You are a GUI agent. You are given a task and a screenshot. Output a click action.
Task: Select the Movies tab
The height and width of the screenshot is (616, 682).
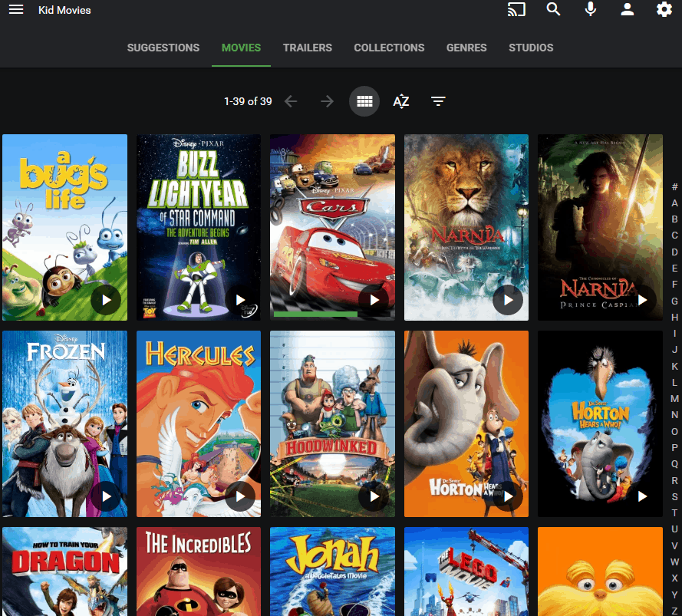(241, 48)
